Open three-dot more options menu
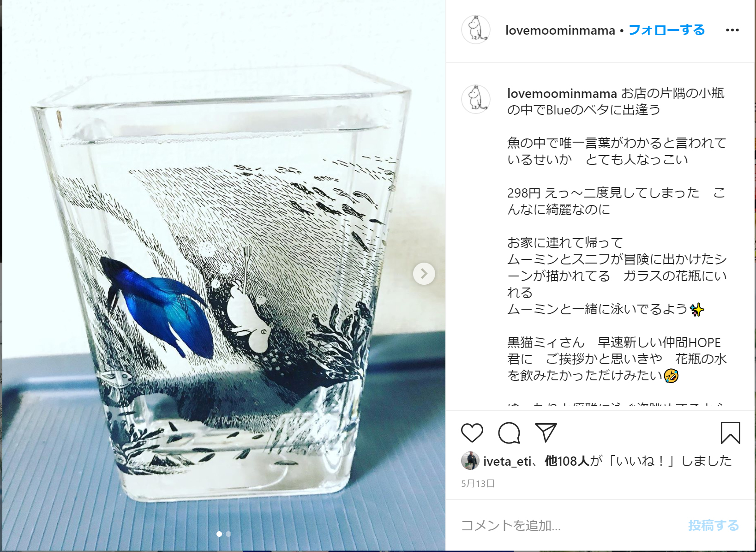Image resolution: width=756 pixels, height=552 pixels. (x=732, y=30)
